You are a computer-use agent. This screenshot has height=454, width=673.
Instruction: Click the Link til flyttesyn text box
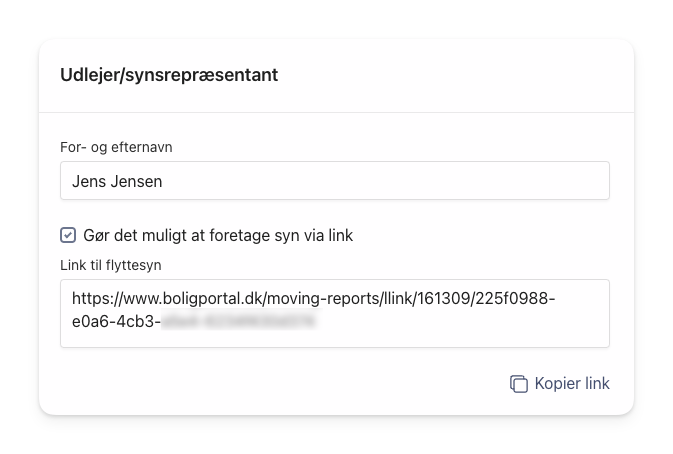(x=334, y=313)
